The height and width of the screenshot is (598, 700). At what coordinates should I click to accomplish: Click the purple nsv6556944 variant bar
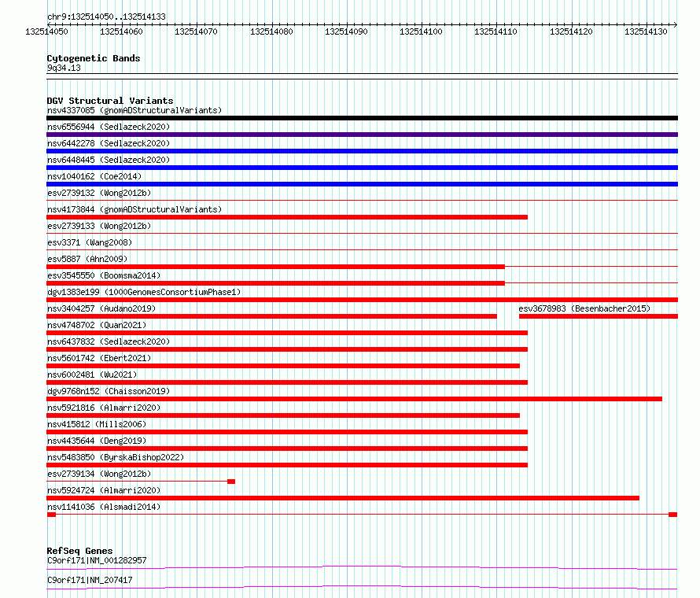tap(362, 135)
